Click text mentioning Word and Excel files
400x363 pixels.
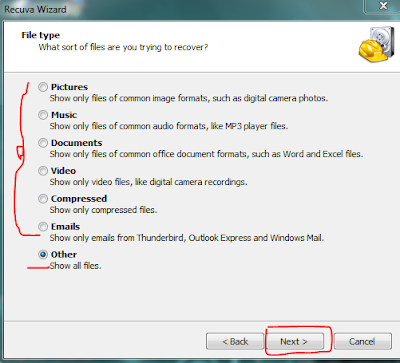coord(206,154)
